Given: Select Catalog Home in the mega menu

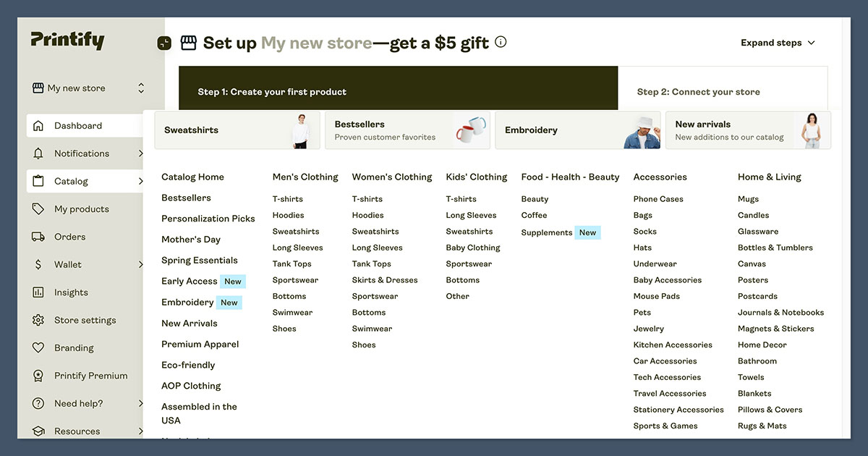Looking at the screenshot, I should 192,177.
